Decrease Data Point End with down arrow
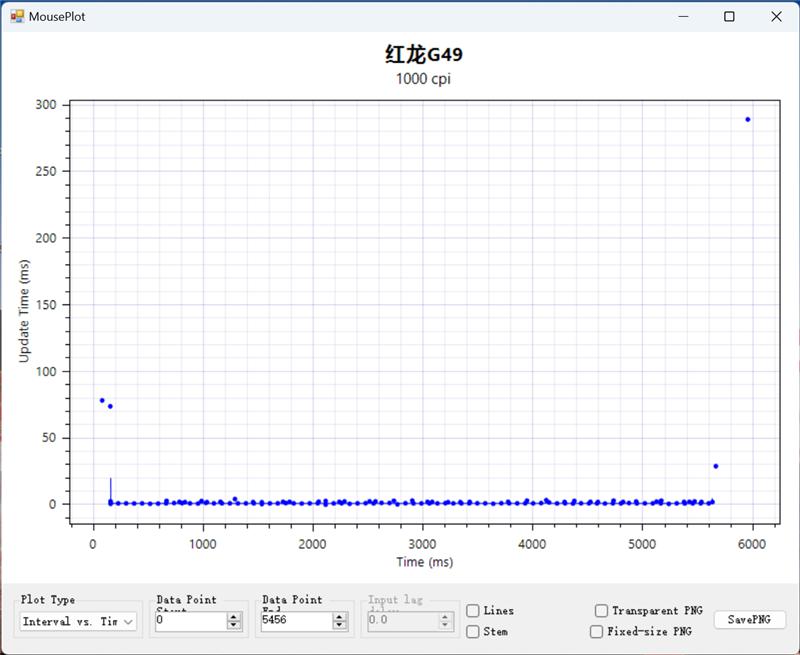800x655 pixels. pyautogui.click(x=340, y=626)
